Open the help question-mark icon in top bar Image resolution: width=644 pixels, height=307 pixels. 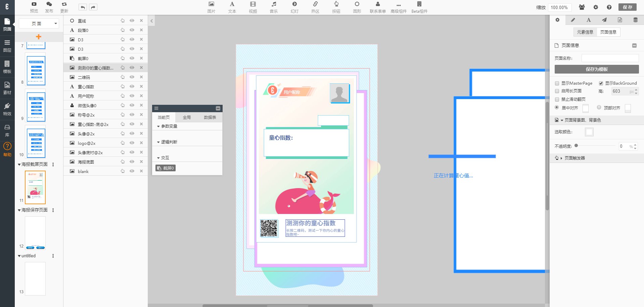click(x=609, y=7)
